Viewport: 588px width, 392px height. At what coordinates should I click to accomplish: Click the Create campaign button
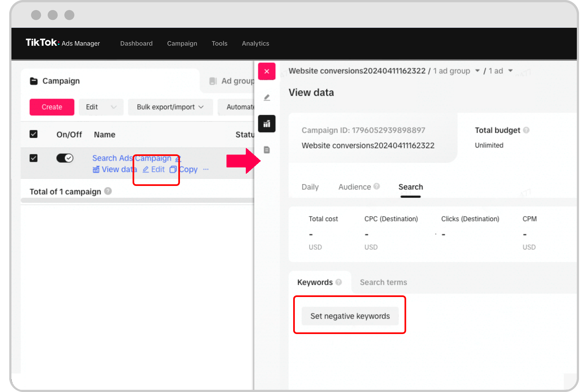click(x=52, y=106)
